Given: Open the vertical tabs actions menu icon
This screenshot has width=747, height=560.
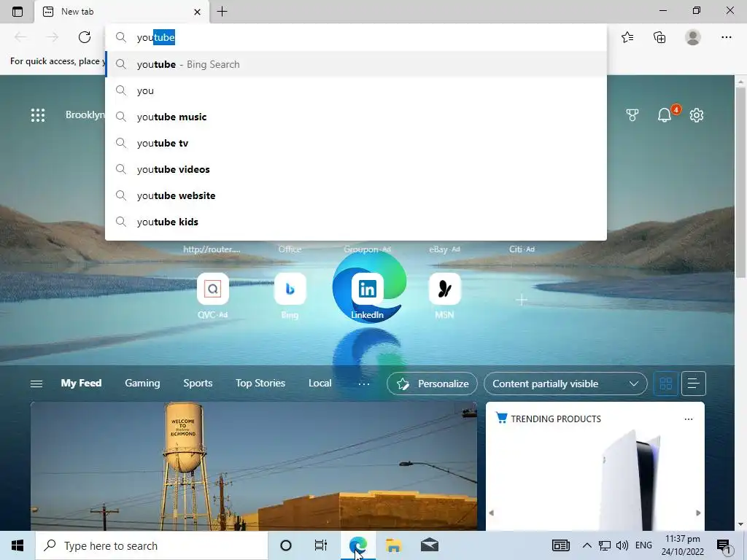Looking at the screenshot, I should click(x=18, y=12).
